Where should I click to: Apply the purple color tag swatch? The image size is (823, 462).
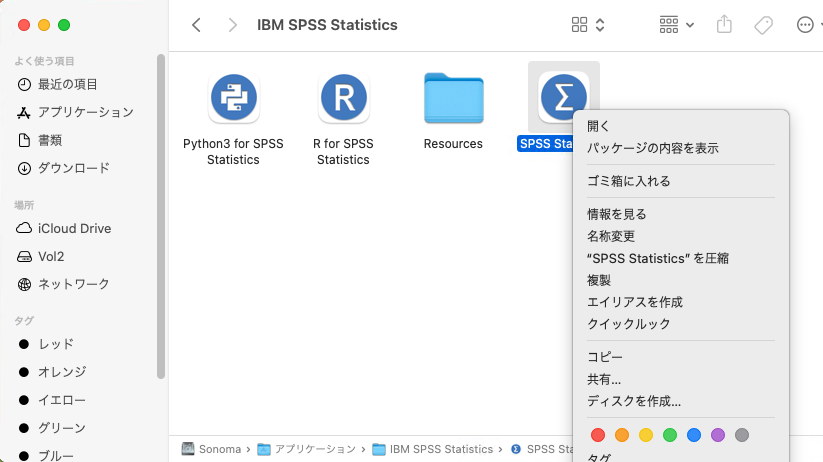[x=718, y=435]
